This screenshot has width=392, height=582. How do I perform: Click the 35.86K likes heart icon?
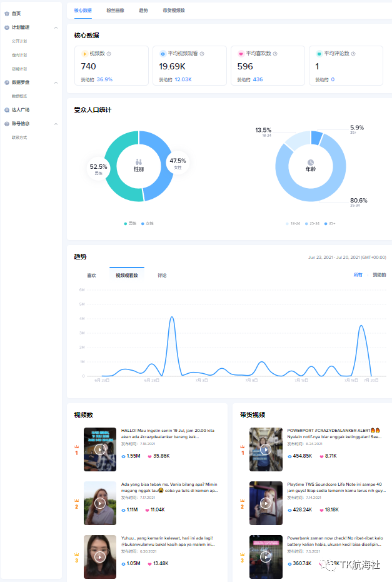[x=149, y=456]
